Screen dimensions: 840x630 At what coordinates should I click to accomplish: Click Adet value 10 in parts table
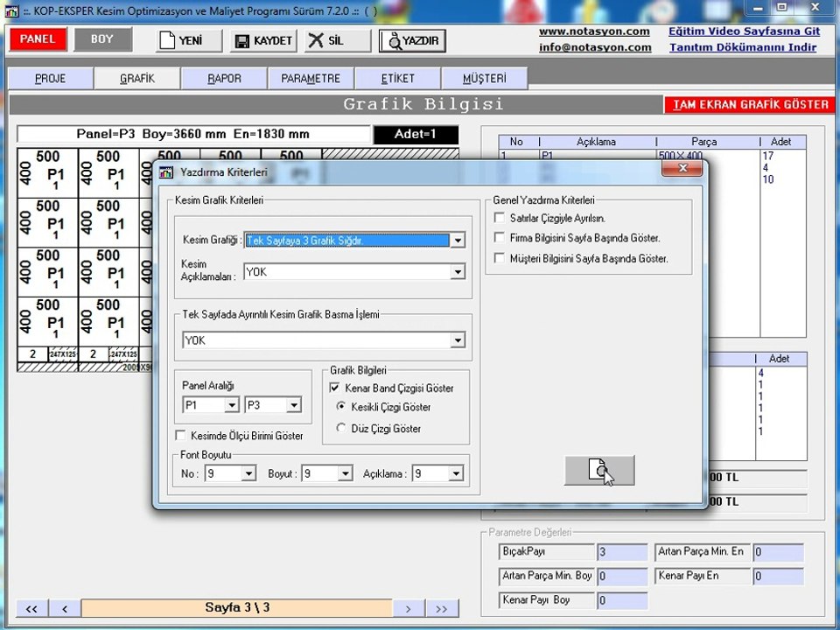[767, 179]
